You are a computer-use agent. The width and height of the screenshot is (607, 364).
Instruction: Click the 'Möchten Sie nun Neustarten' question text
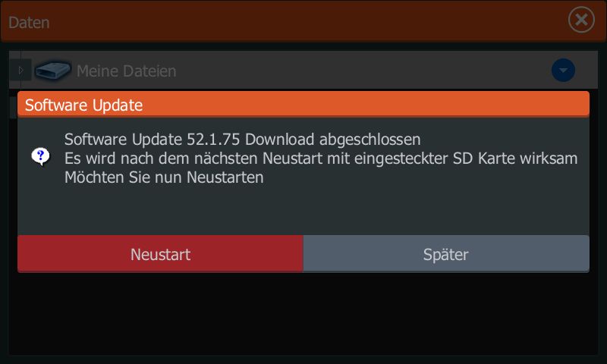(164, 177)
